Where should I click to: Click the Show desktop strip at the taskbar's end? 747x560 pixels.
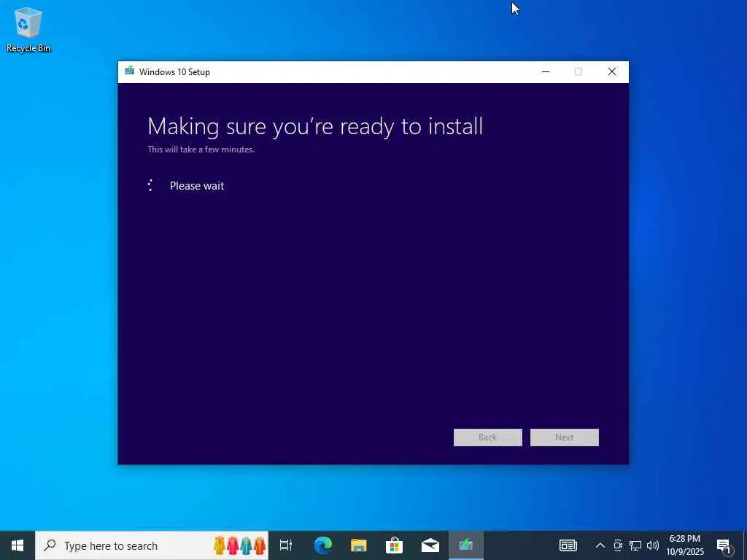tap(744, 545)
